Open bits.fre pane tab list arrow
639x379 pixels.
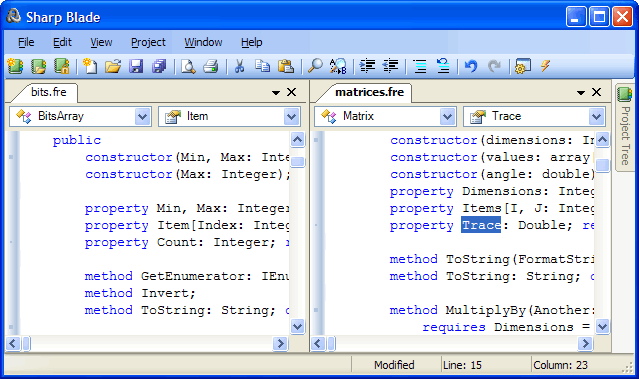pyautogui.click(x=276, y=93)
